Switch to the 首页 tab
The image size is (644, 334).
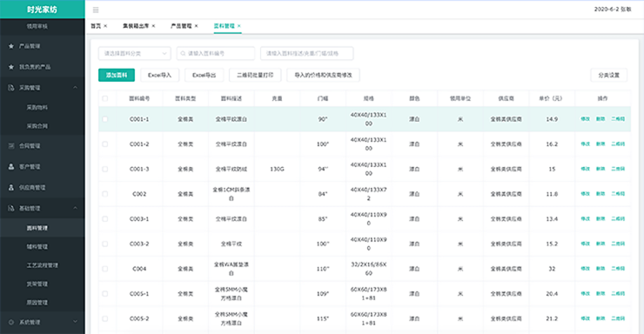pos(96,26)
